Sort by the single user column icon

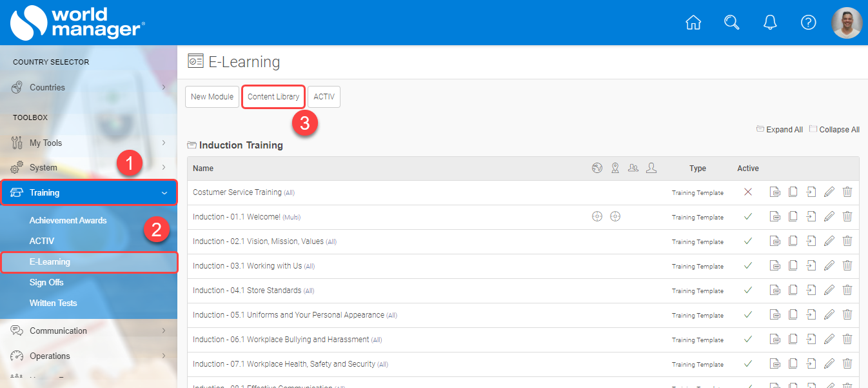click(x=651, y=168)
